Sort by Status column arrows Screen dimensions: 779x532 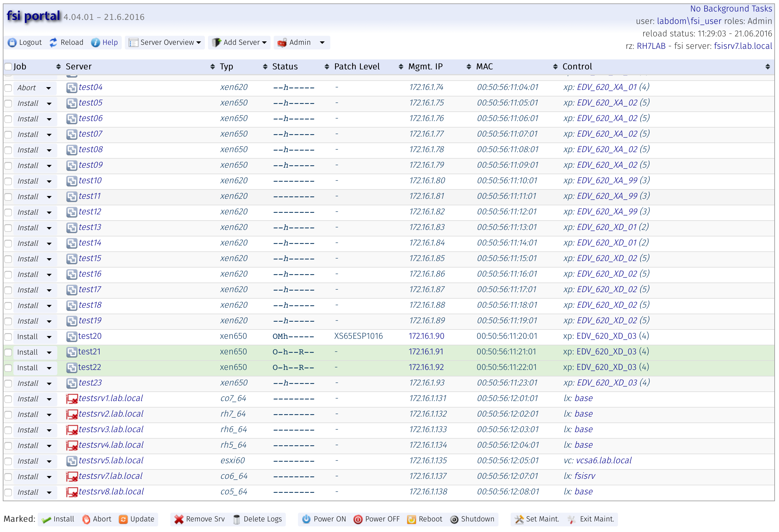tap(327, 67)
